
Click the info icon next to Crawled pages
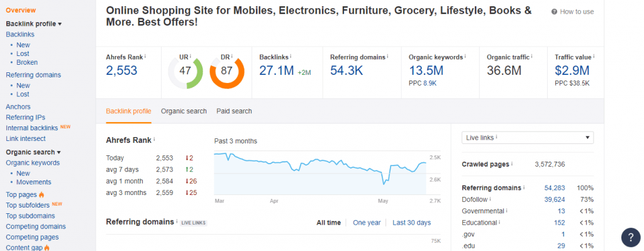click(x=512, y=164)
